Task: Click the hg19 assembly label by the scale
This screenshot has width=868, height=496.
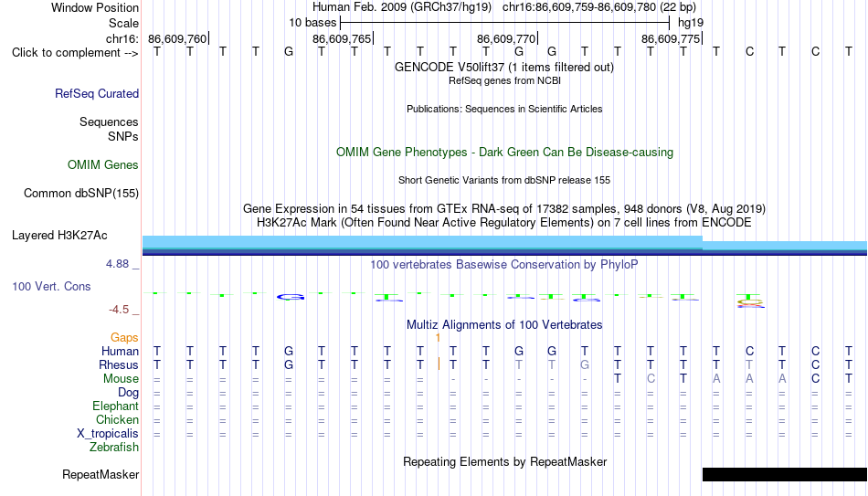Action: point(691,23)
